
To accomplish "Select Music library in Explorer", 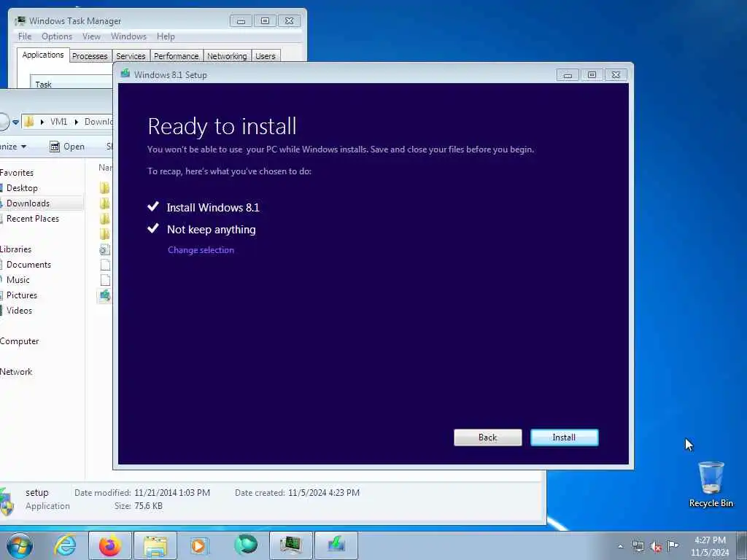I will point(18,280).
